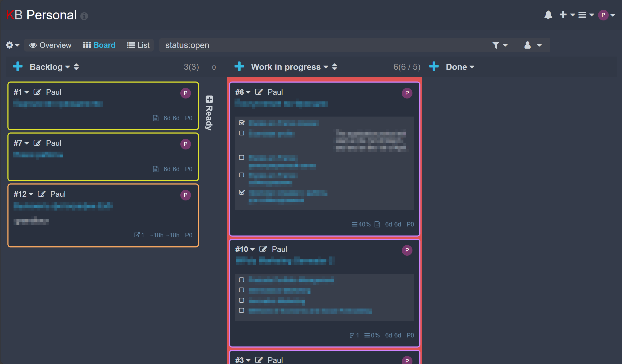Toggle fourth subtask checkbox in task #6
This screenshot has height=364, width=622.
pyautogui.click(x=241, y=175)
